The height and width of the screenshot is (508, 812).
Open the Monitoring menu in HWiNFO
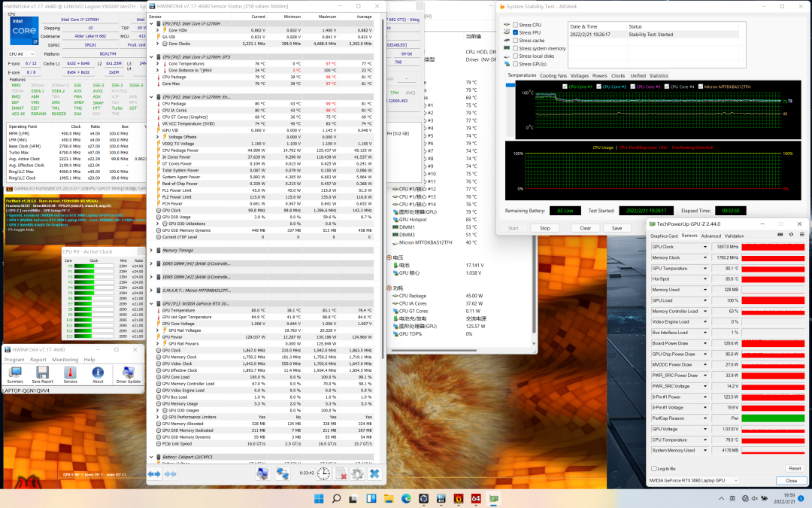tap(65, 360)
